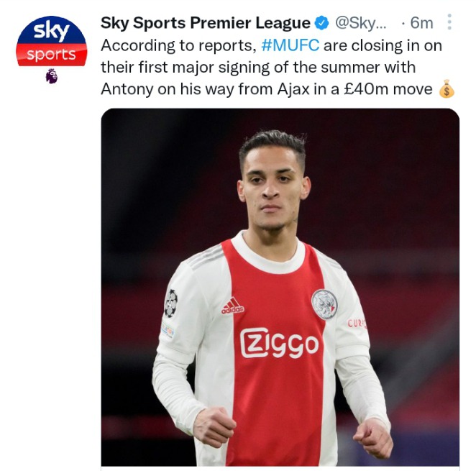Click the small patch below the Champions League badge
Viewport: 476px width, 471px height.
168,330
